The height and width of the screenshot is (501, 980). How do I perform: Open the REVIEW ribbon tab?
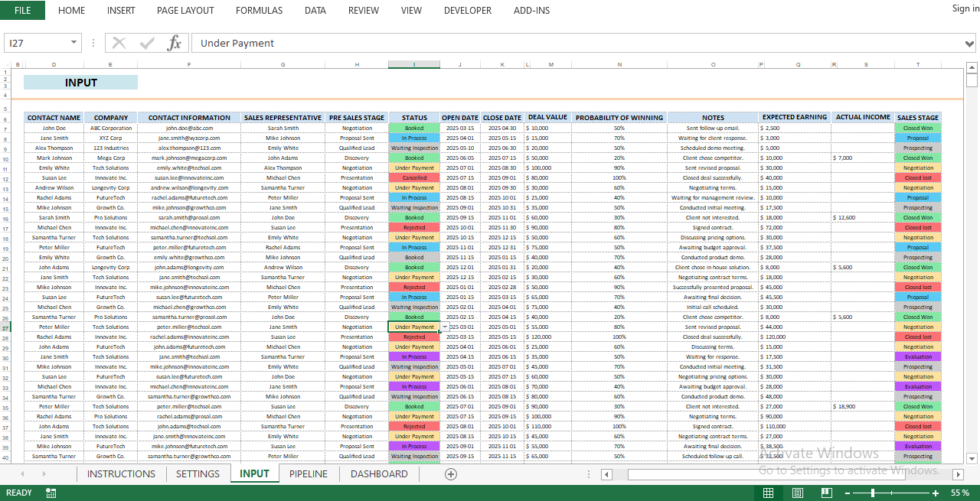[364, 10]
